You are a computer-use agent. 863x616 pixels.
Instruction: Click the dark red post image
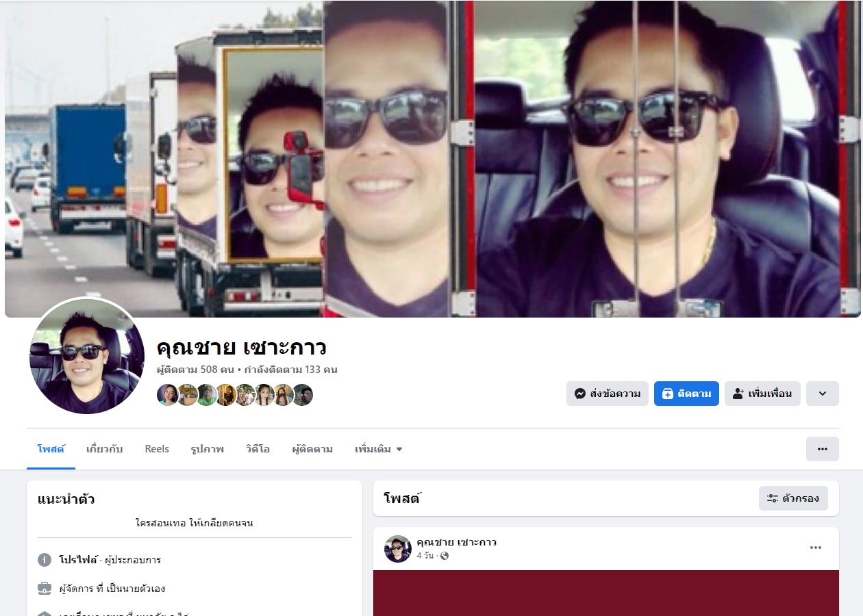tap(606, 593)
